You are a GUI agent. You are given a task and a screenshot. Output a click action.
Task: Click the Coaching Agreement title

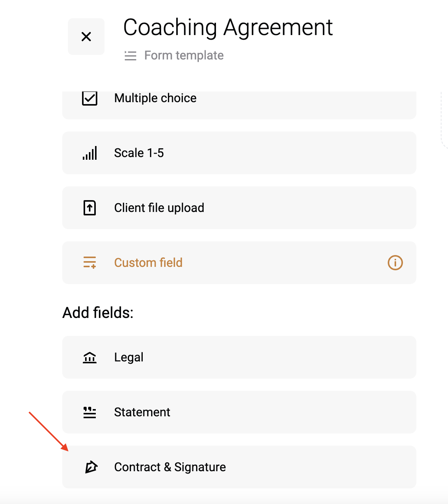pos(228,27)
